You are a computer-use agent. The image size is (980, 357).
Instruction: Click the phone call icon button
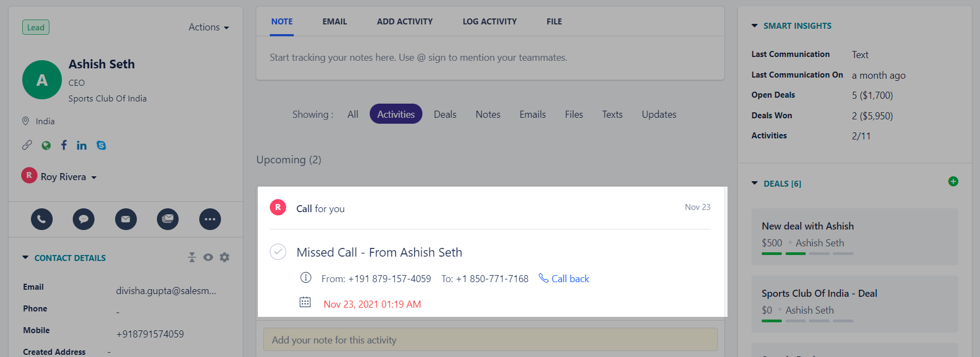coord(42,219)
